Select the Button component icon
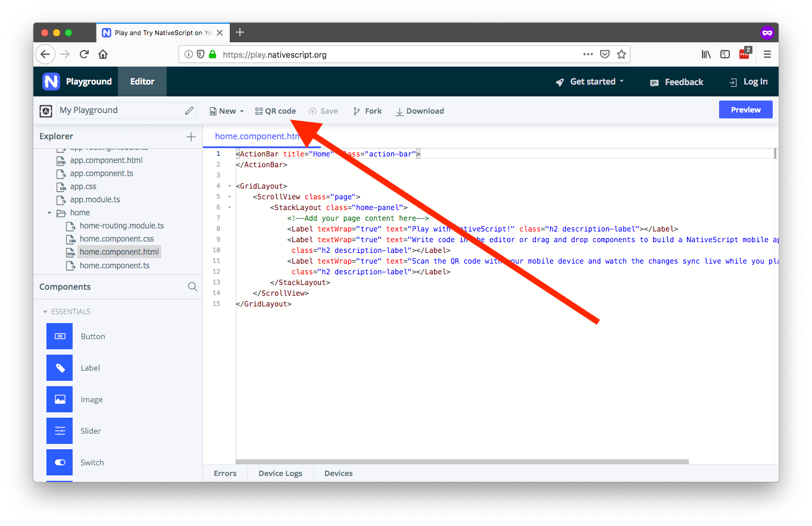Viewport: 812px width, 526px height. click(x=60, y=336)
